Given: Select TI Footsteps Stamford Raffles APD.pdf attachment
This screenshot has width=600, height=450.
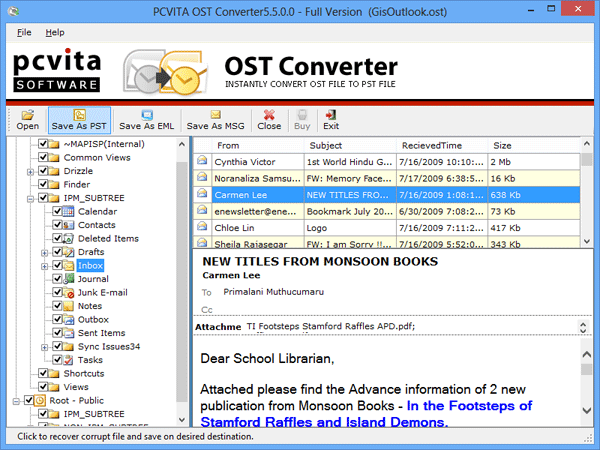Looking at the screenshot, I should pyautogui.click(x=331, y=326).
